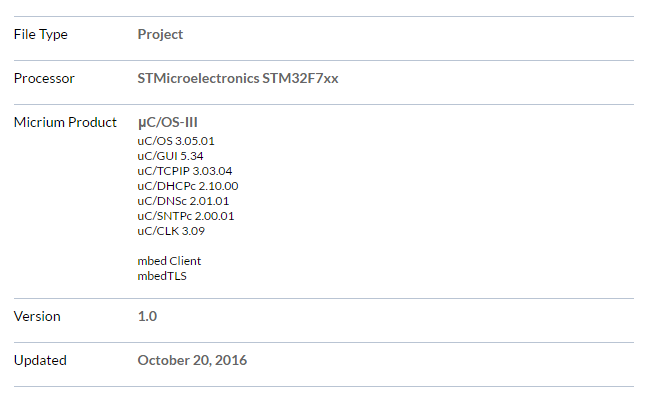649x398 pixels.
Task: Click the File Type label
Action: pos(41,34)
